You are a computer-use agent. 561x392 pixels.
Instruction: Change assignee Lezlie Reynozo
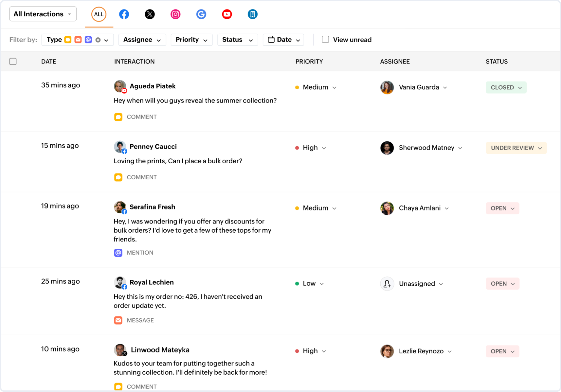click(425, 351)
